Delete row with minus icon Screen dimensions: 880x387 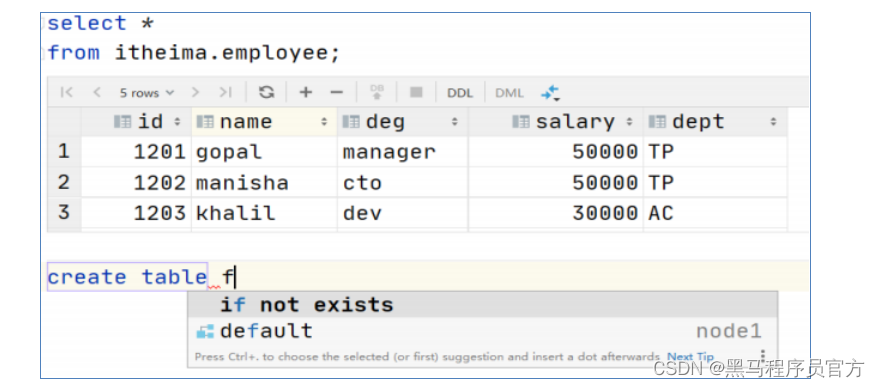click(x=336, y=92)
